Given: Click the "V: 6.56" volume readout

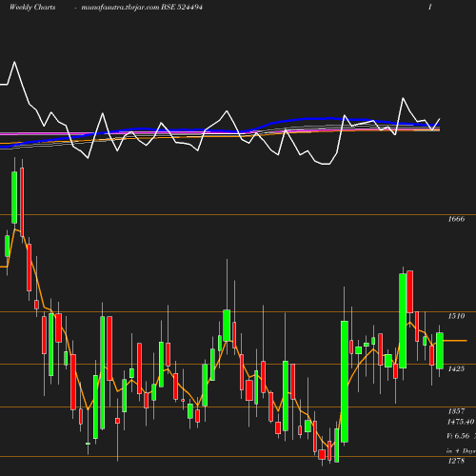Looking at the screenshot, I should pos(458,436).
